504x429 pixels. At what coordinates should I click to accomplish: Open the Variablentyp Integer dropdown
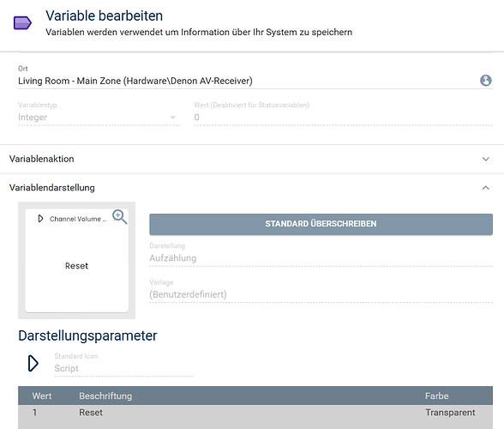tap(99, 118)
